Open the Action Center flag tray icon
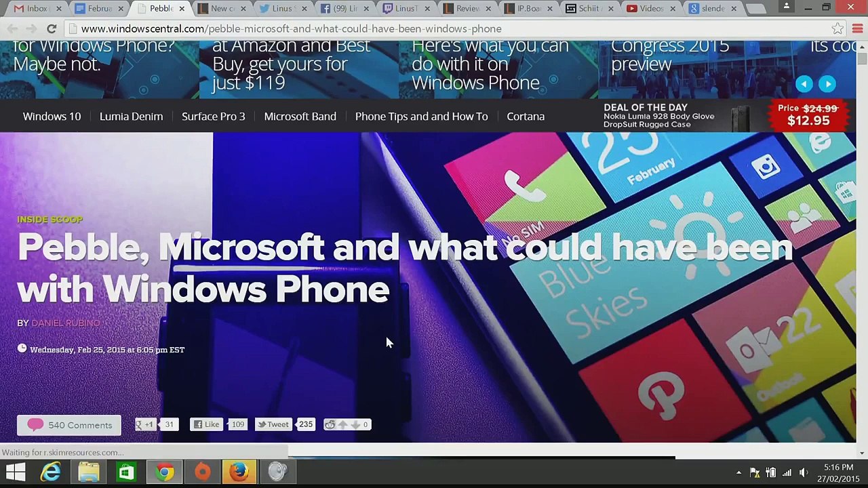 pyautogui.click(x=754, y=472)
